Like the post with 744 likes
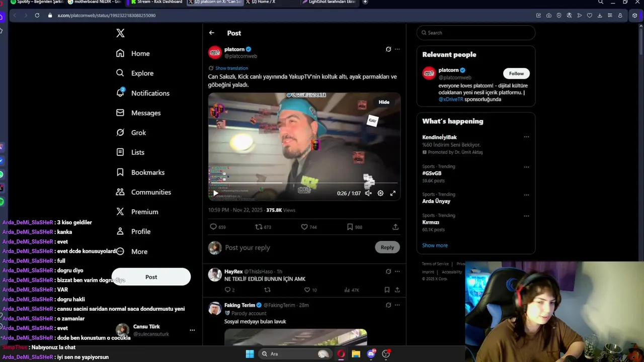 coord(308,227)
